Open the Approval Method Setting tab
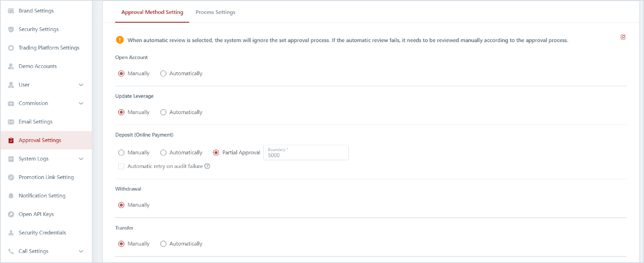The image size is (644, 263). pos(152,12)
